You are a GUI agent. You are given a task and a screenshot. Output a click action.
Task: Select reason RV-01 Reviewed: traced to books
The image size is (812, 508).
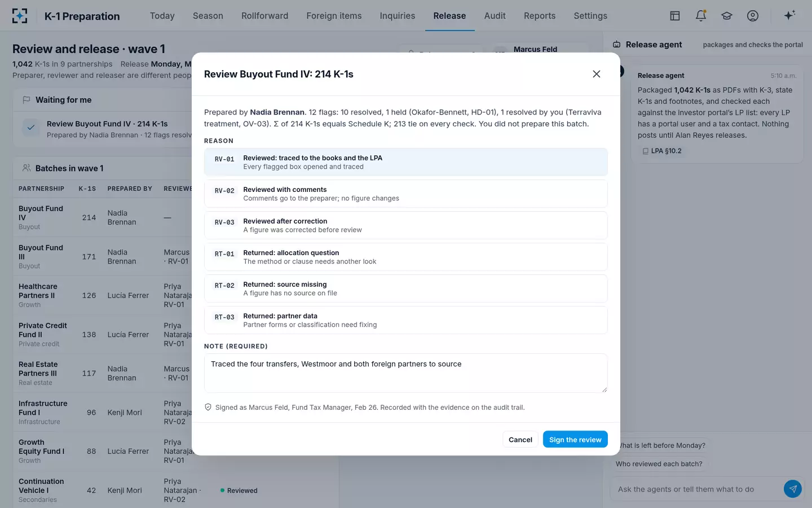[x=406, y=162]
